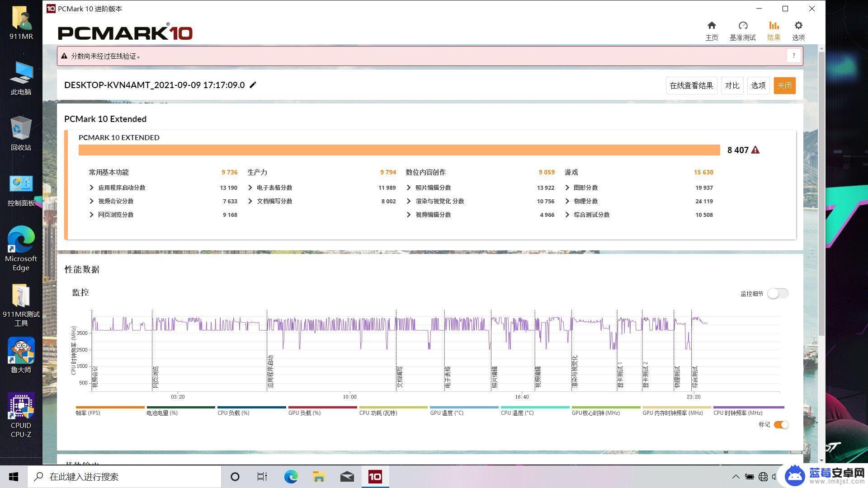Toggle the 监控细节 switch

tap(778, 293)
